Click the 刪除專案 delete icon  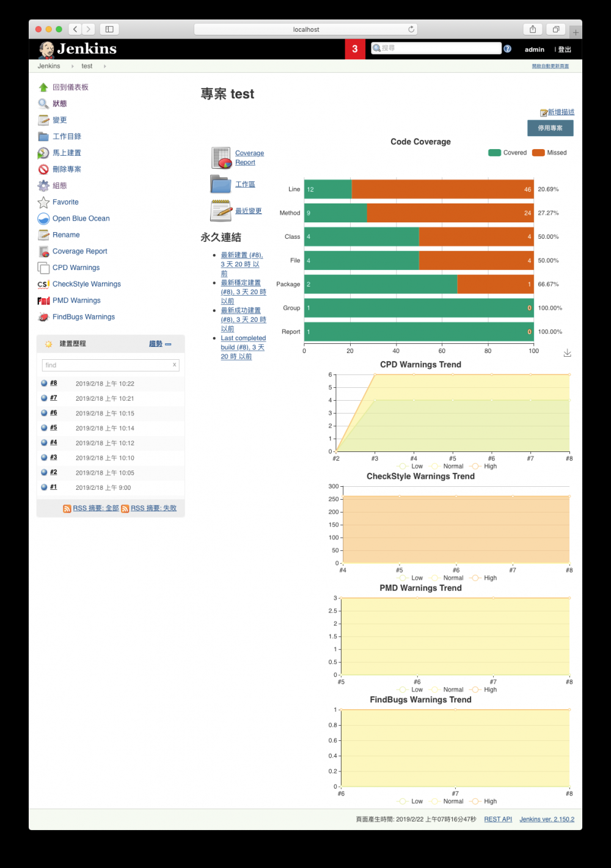tap(43, 169)
